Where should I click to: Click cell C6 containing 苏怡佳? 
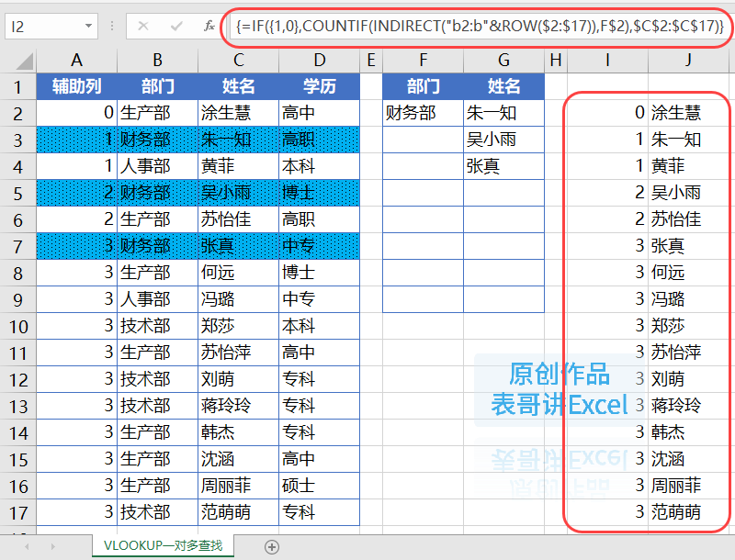tap(239, 219)
